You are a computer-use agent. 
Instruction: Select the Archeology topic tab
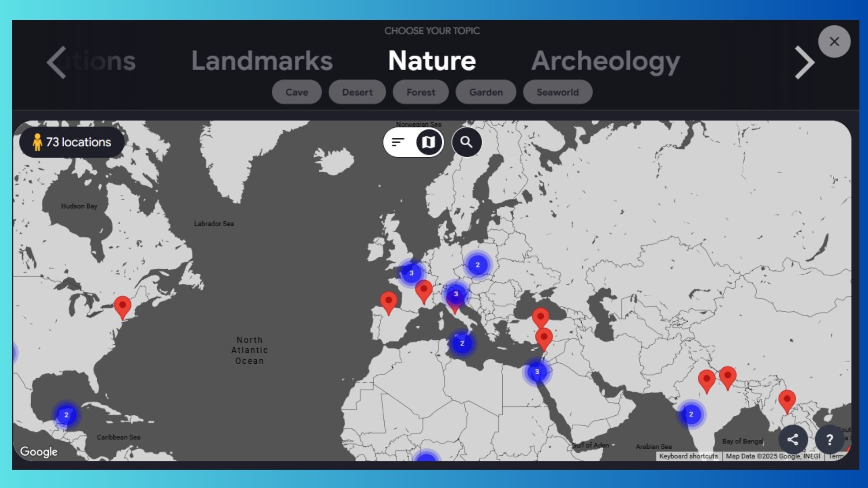tap(605, 61)
